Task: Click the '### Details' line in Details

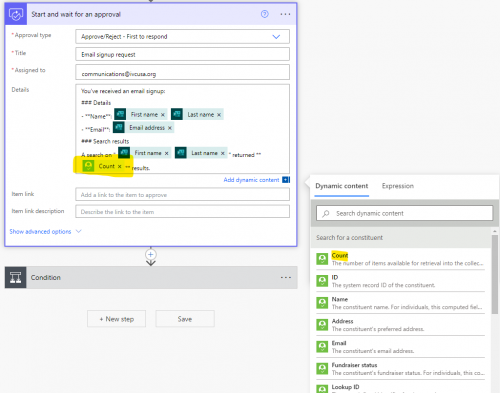Action: point(96,103)
